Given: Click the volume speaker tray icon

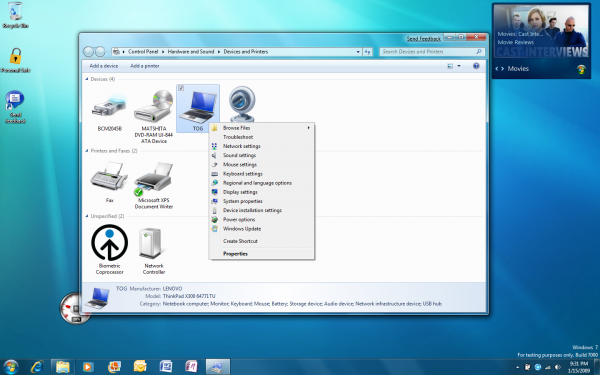Looking at the screenshot, I should 558,367.
